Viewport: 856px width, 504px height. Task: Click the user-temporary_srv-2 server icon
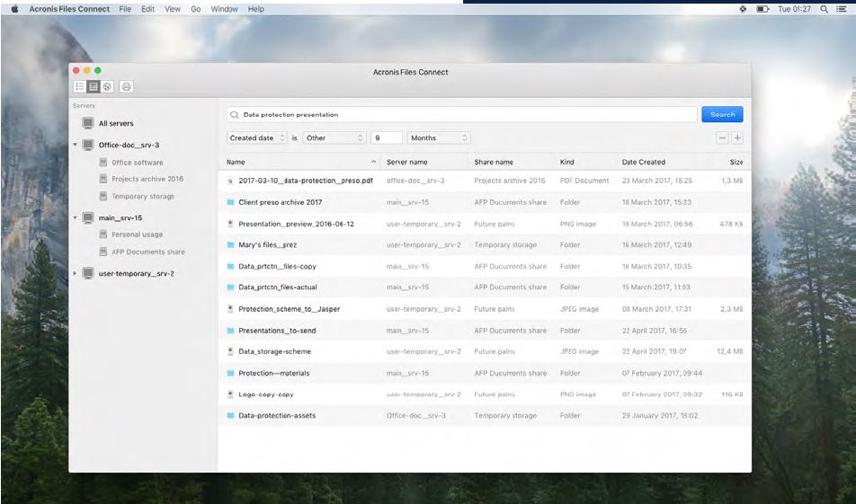point(88,273)
